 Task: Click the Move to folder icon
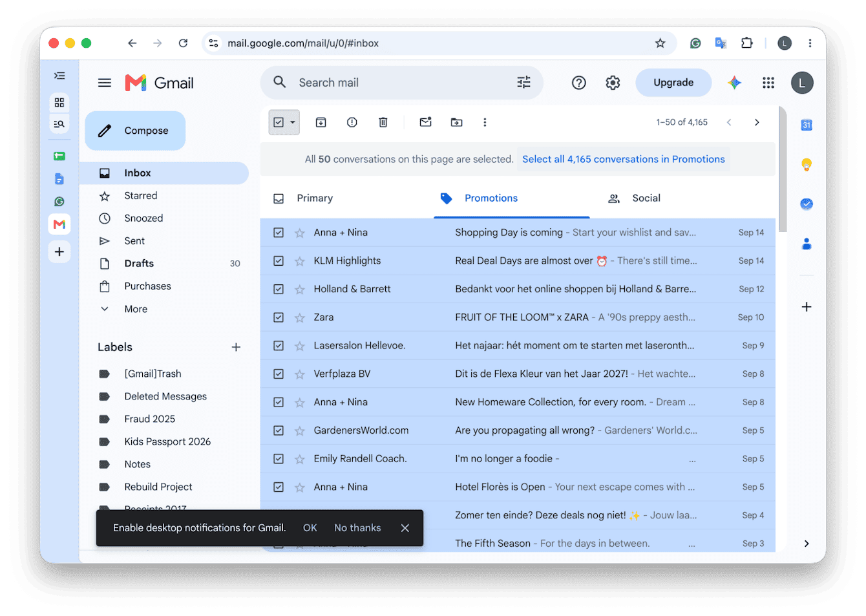[x=456, y=122]
